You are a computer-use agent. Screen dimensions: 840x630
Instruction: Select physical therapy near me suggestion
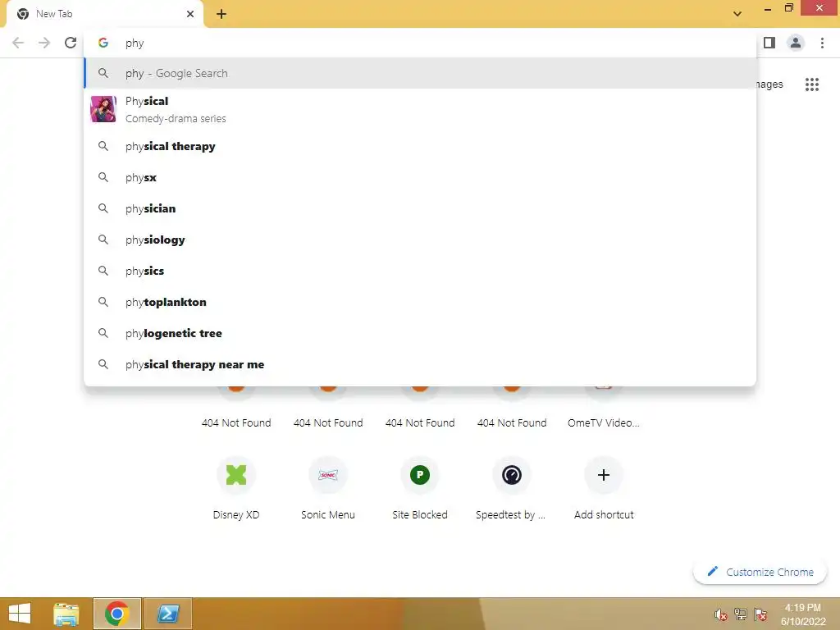click(420, 364)
